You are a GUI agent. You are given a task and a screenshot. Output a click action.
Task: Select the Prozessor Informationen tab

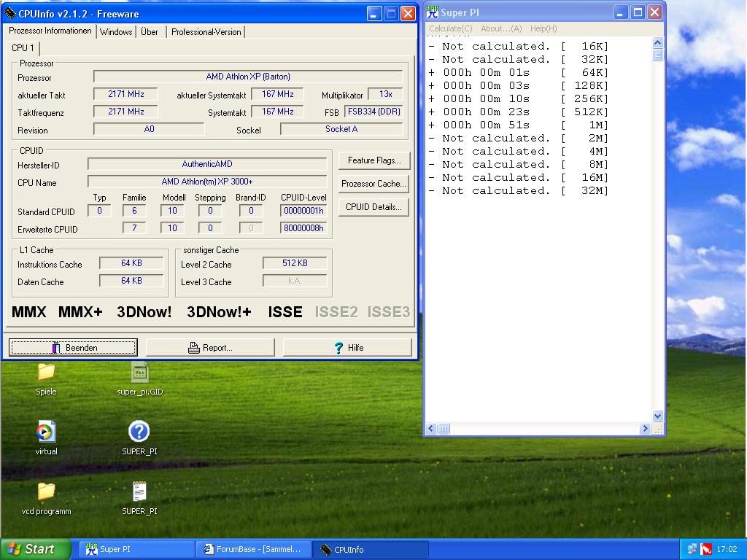(50, 31)
